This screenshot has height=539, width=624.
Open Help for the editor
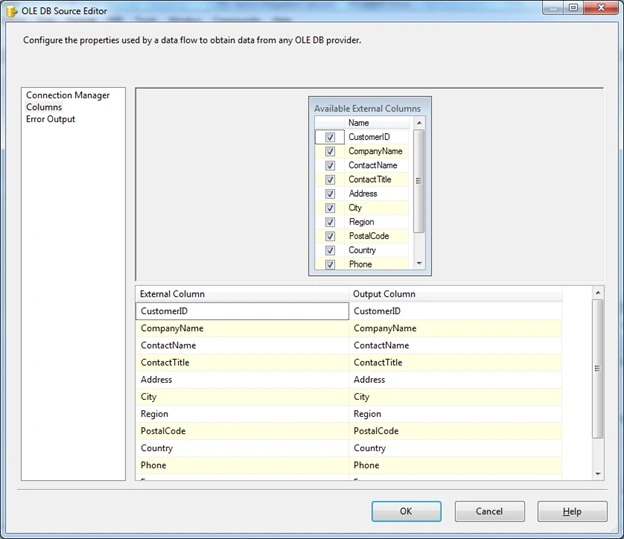click(572, 511)
